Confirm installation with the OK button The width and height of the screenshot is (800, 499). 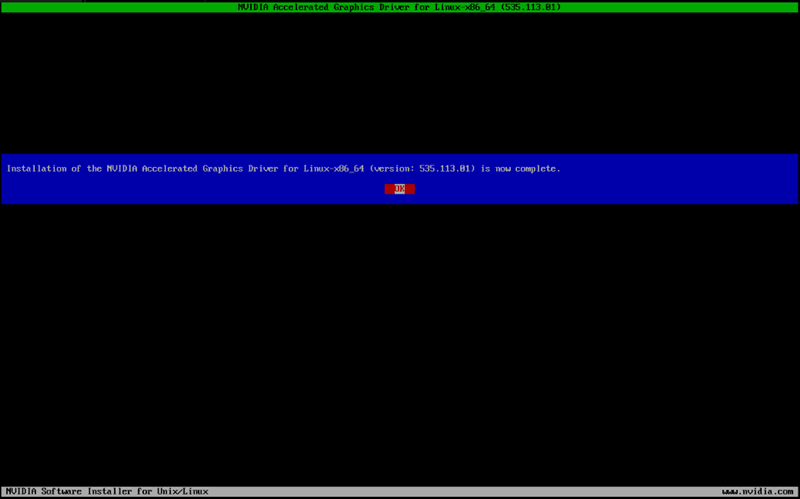399,189
